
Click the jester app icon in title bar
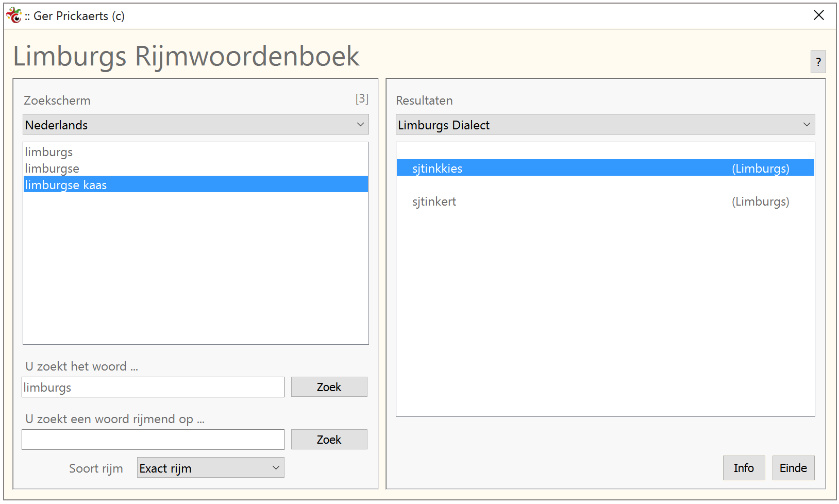14,15
